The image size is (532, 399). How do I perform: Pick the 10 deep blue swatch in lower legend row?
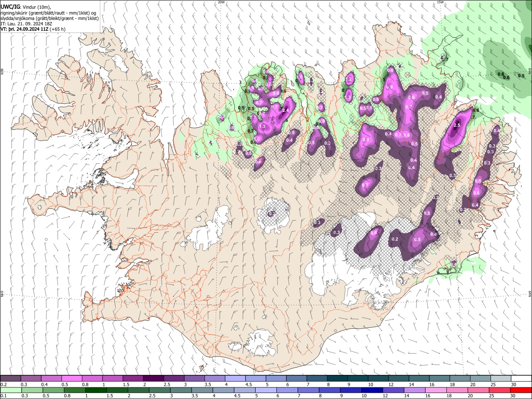pyautogui.click(x=371, y=390)
